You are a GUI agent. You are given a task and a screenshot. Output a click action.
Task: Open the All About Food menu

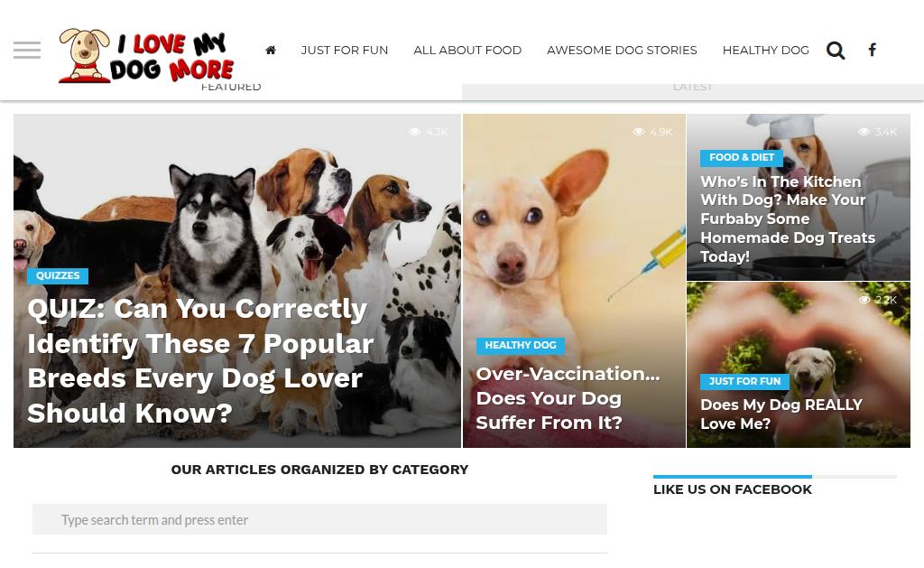pos(467,51)
